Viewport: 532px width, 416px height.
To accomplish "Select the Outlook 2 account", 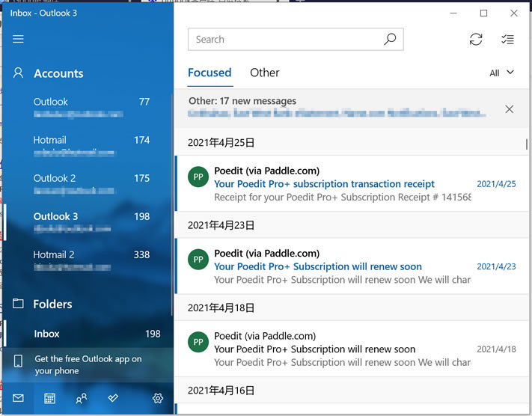I will [88, 185].
